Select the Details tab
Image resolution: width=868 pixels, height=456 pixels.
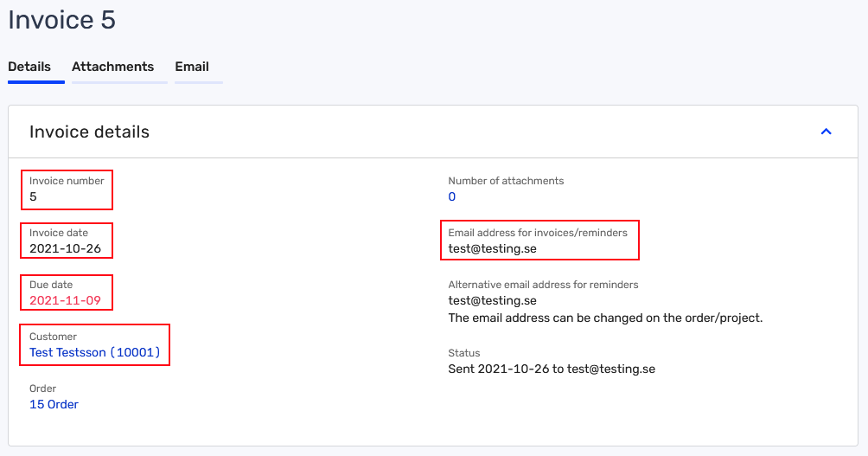[x=29, y=67]
